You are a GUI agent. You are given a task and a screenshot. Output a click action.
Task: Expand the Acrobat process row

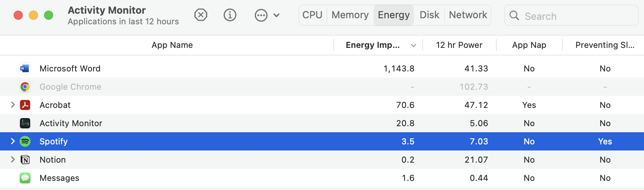[13, 105]
